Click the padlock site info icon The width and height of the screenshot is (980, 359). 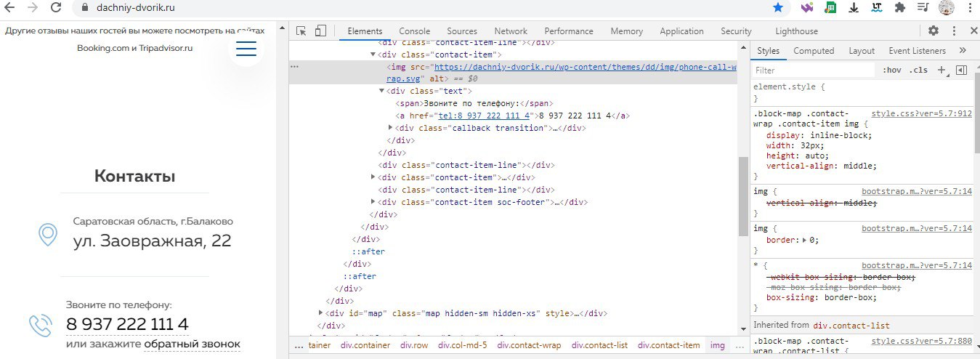84,8
